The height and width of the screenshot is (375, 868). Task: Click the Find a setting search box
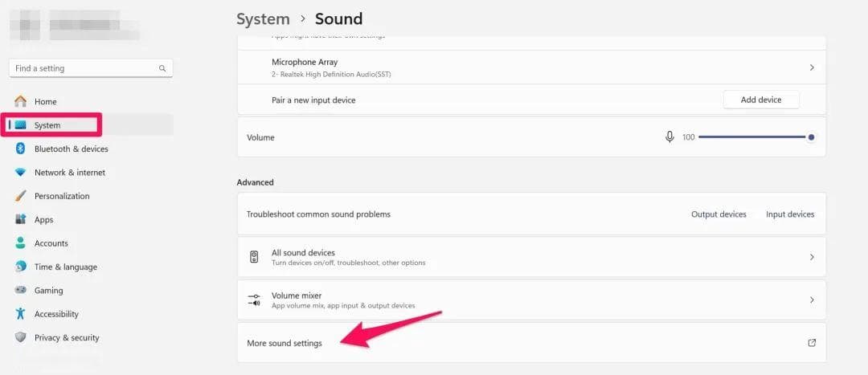point(91,68)
